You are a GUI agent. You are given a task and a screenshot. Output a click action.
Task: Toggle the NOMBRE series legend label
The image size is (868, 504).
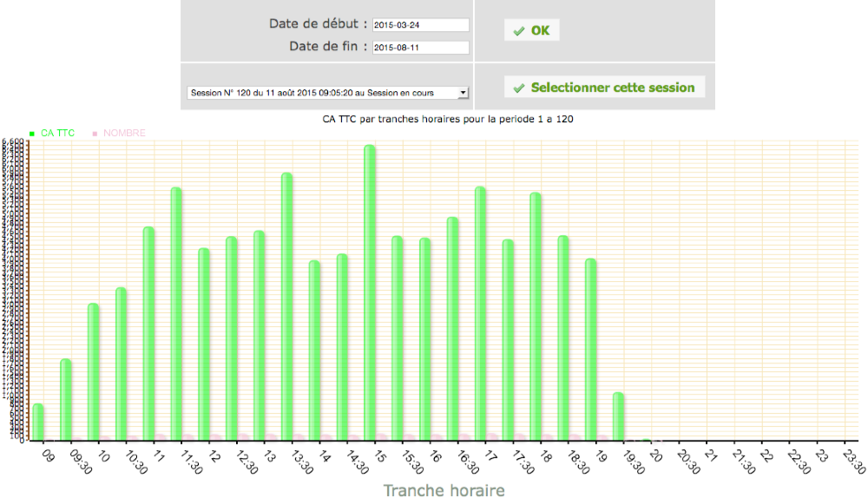[x=124, y=134]
